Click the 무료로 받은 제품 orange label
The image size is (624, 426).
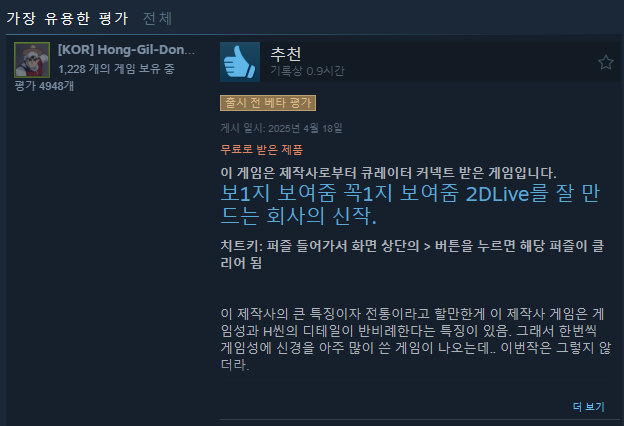pyautogui.click(x=261, y=150)
